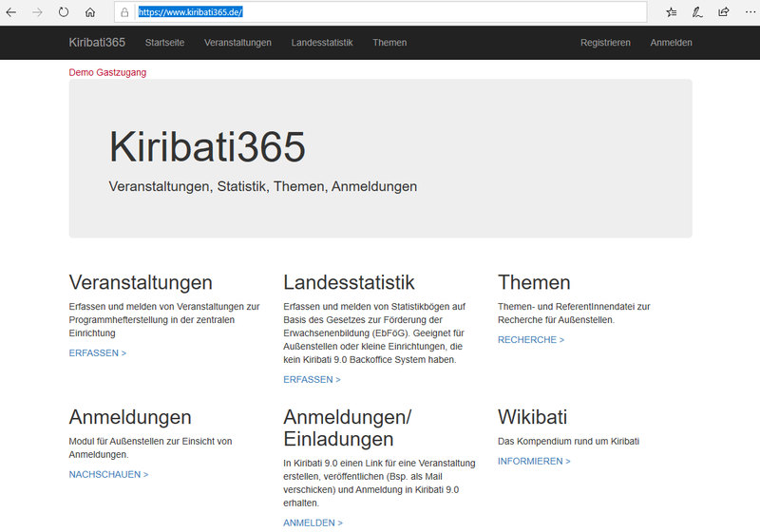Open Veranstaltungen in the top navigation
Screen dimensions: 760x532
click(x=237, y=43)
